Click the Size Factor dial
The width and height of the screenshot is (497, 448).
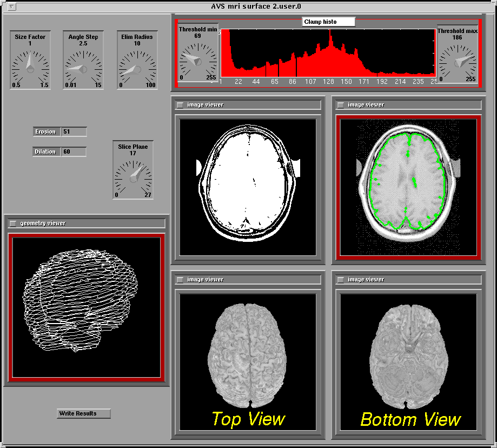tap(30, 67)
